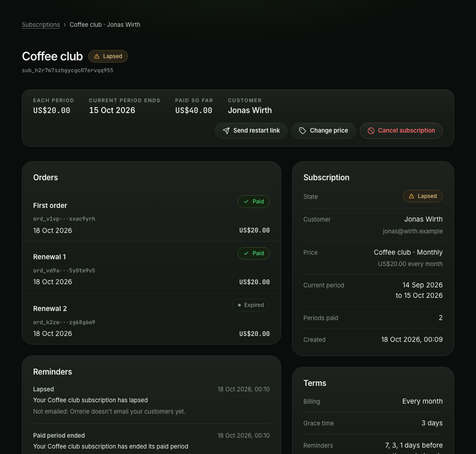Click the cancel circle icon on Cancel subscription
The height and width of the screenshot is (454, 476).
[371, 131]
